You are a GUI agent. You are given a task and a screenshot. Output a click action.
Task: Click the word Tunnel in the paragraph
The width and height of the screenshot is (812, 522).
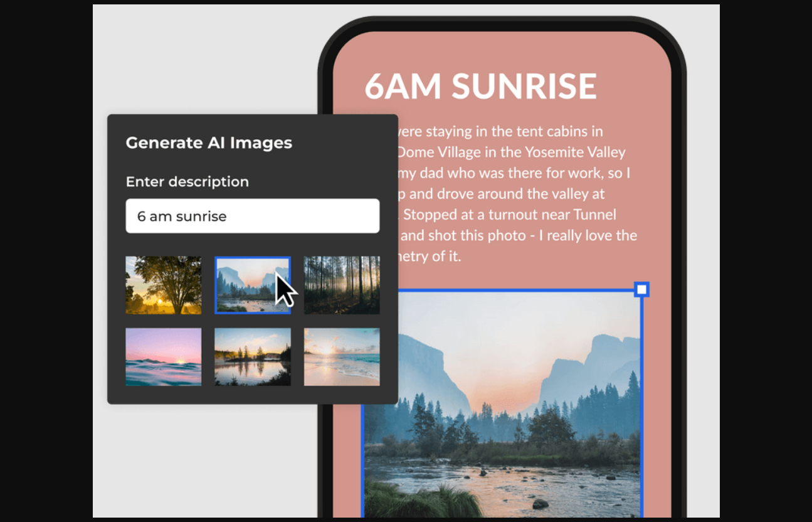[x=594, y=215]
